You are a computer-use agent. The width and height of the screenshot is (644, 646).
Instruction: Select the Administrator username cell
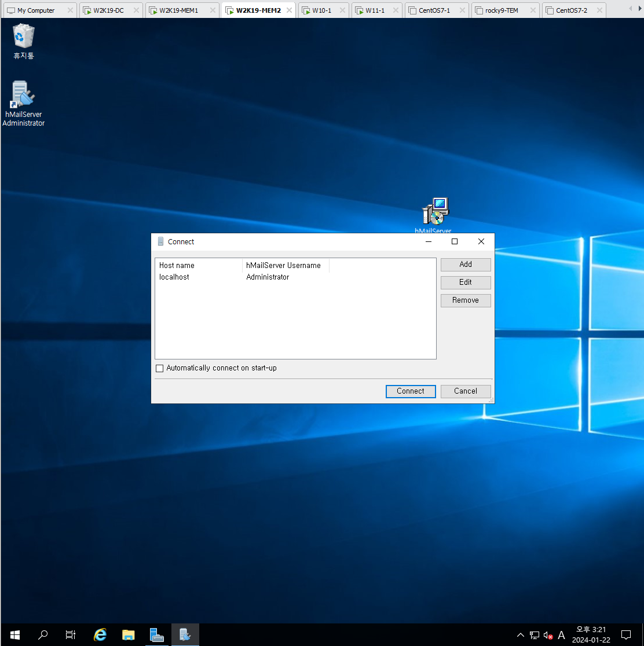click(x=268, y=277)
